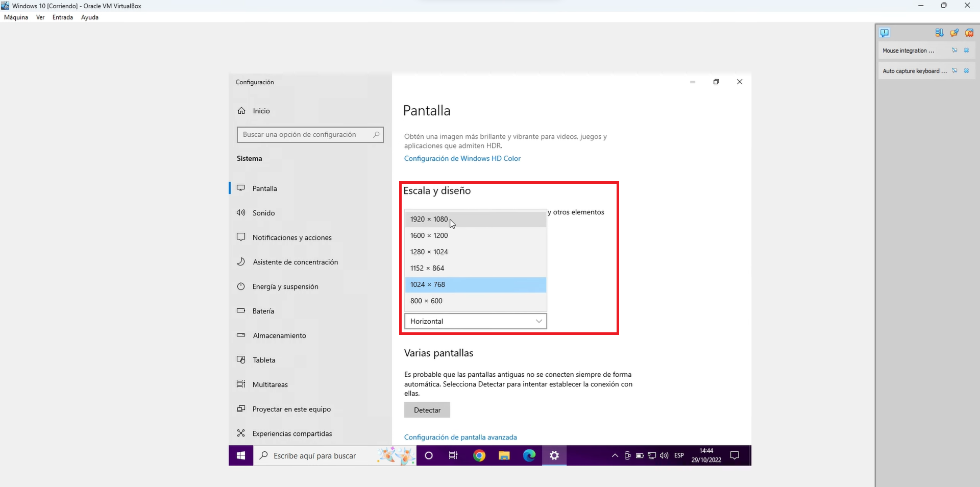Open the Sonido settings icon

point(241,213)
